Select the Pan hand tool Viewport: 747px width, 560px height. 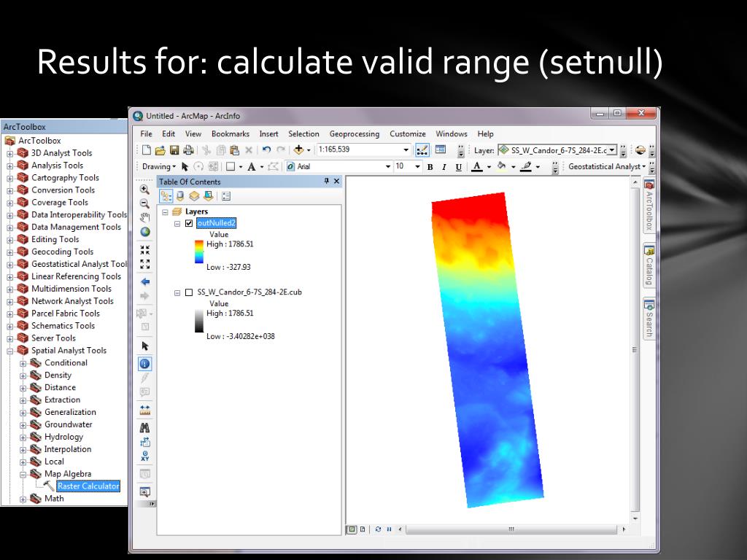coord(144,217)
